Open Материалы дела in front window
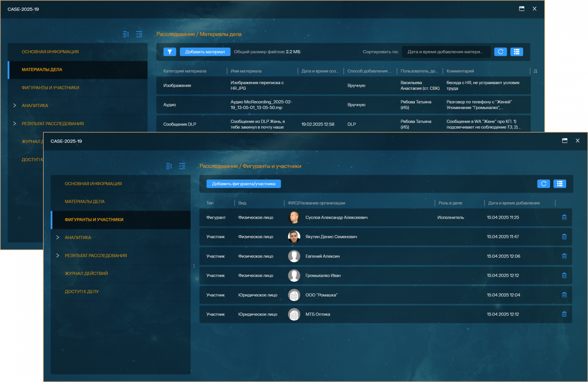This screenshot has height=382, width=588. (x=121, y=201)
